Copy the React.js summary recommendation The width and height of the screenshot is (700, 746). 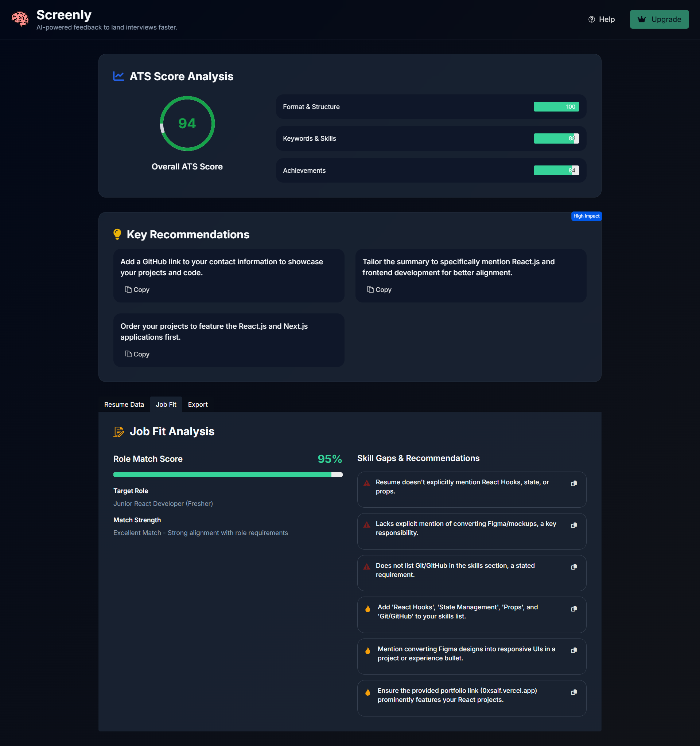point(379,290)
